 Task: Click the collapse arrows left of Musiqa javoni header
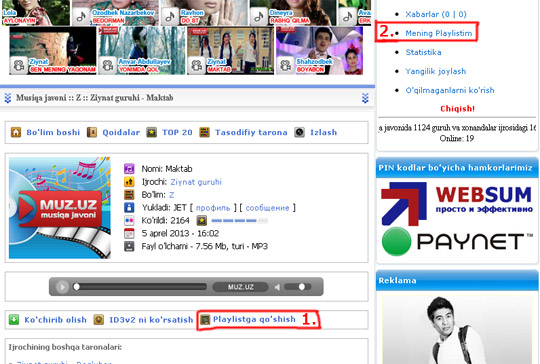click(x=8, y=98)
